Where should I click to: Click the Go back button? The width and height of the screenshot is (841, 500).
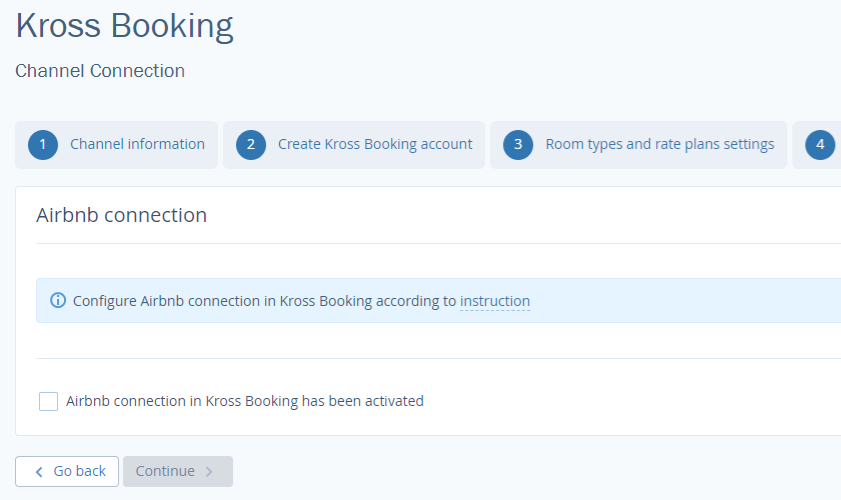pos(67,472)
